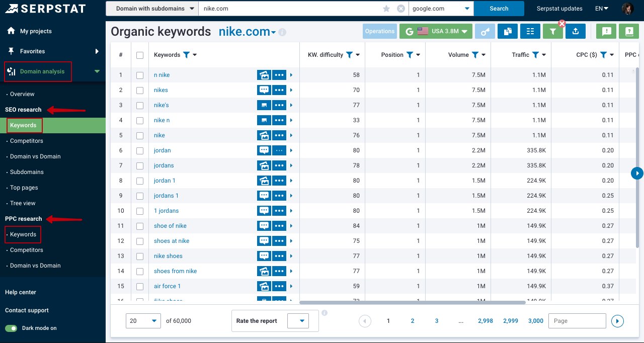Open Top pages in sidebar

[x=24, y=188]
